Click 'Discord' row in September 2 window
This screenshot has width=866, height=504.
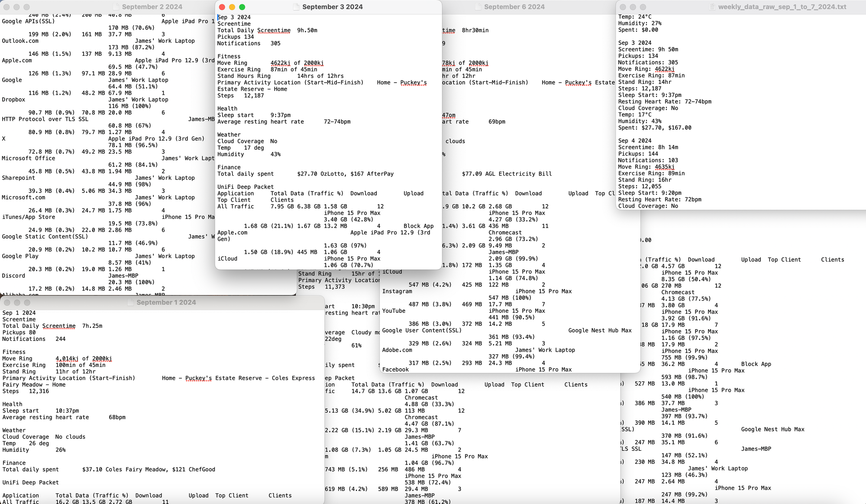coord(13,276)
